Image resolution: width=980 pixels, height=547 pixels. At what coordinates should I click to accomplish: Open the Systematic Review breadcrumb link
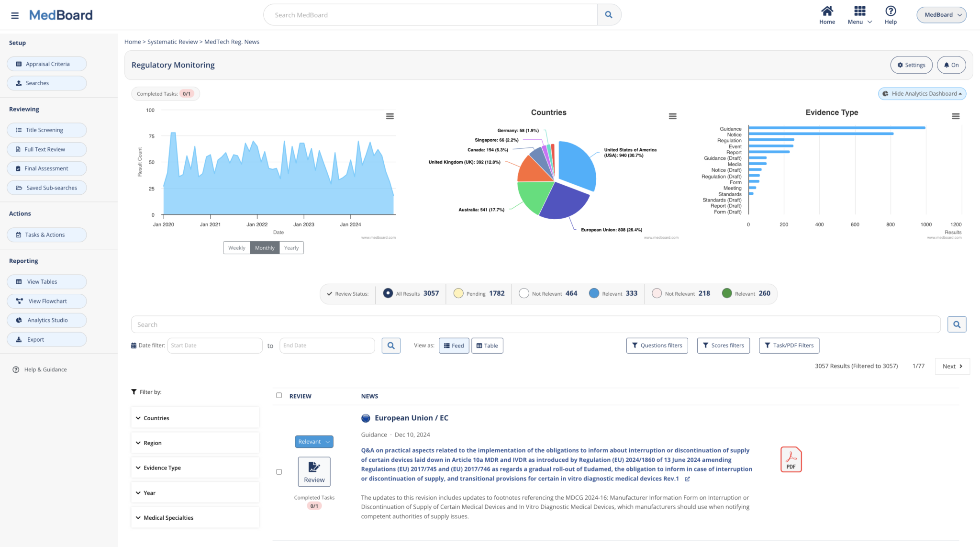tap(172, 42)
